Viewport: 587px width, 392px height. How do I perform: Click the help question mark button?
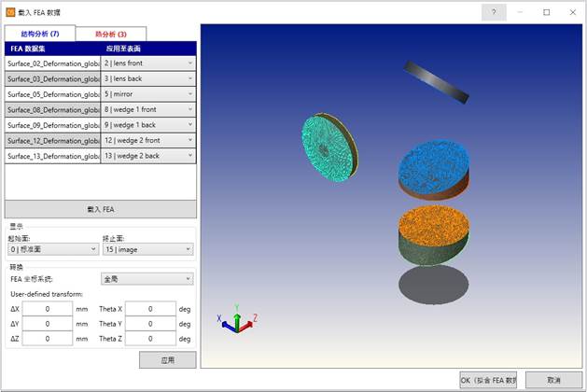point(494,12)
